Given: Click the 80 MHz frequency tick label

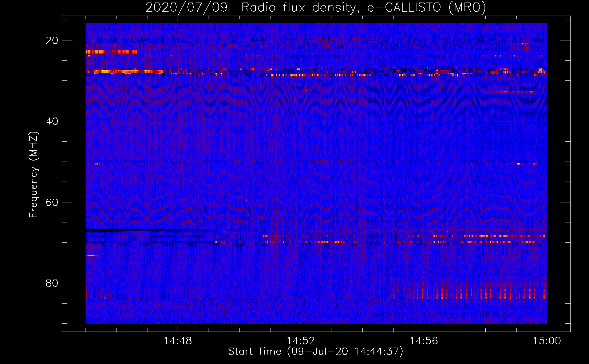Looking at the screenshot, I should click(52, 283).
